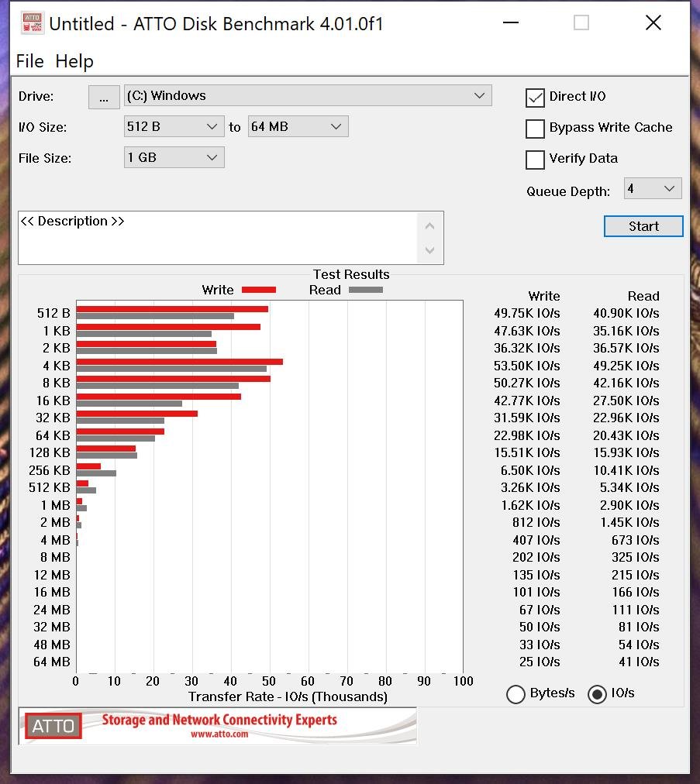Open the Queue Depth dropdown
Screen dimensions: 700x784
[x=653, y=188]
